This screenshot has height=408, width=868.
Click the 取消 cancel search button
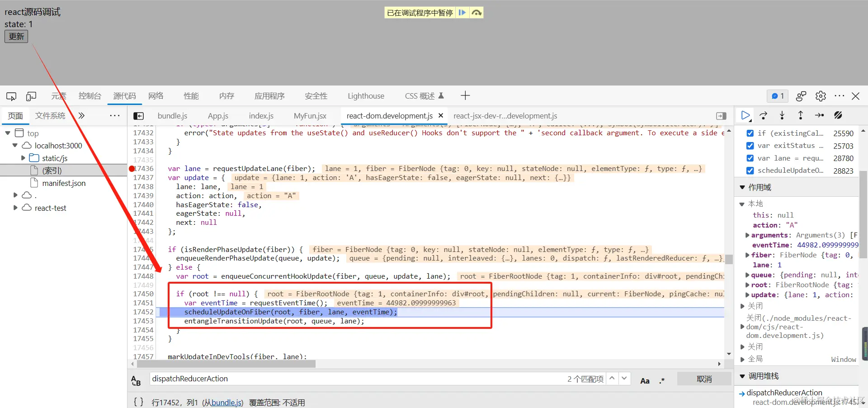point(704,379)
